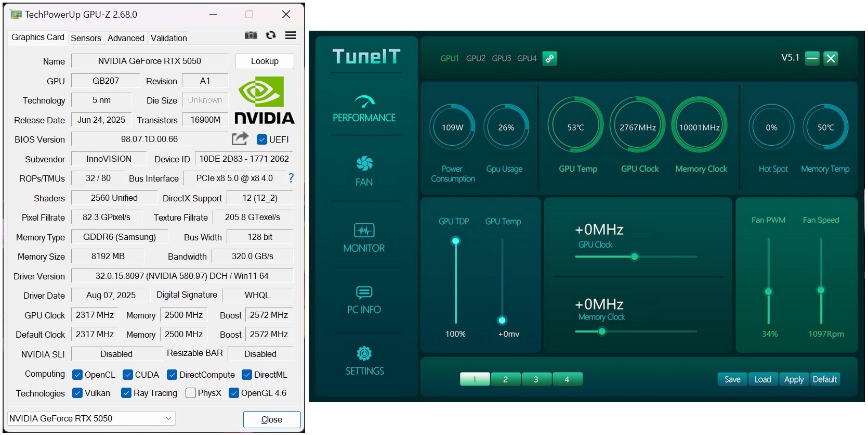Toggle the PhysX checkbox

coord(191,393)
